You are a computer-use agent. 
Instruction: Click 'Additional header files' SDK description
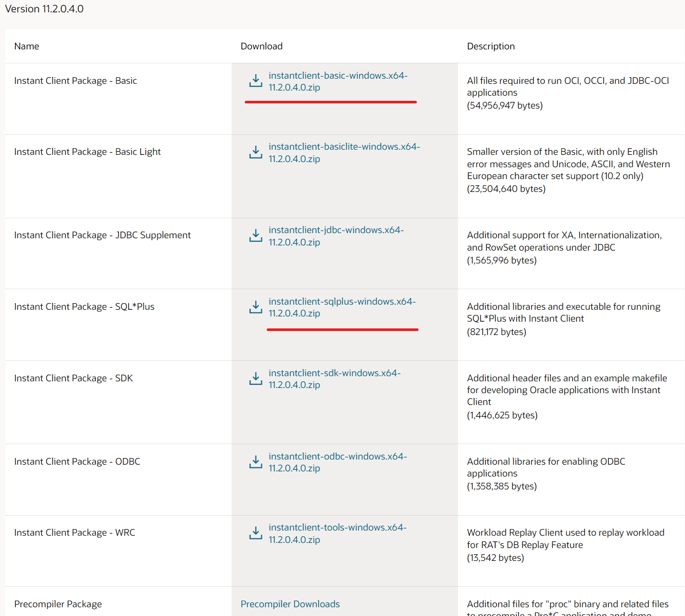point(567,390)
